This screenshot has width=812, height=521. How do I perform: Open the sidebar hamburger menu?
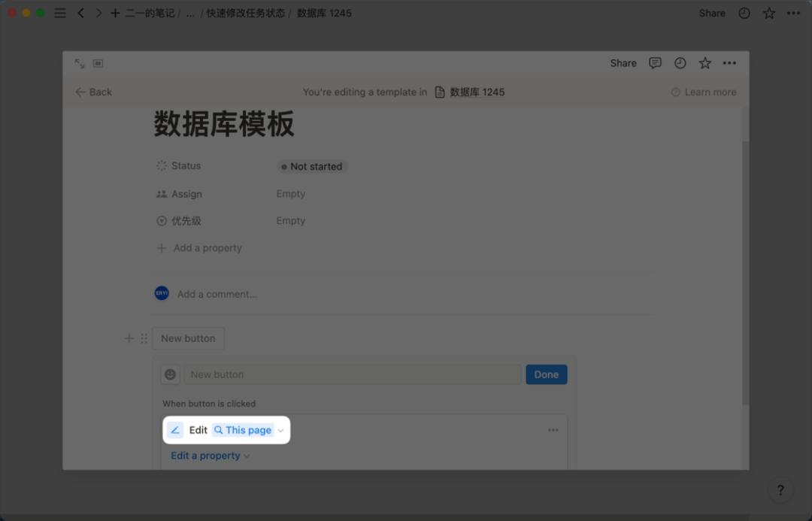click(60, 13)
